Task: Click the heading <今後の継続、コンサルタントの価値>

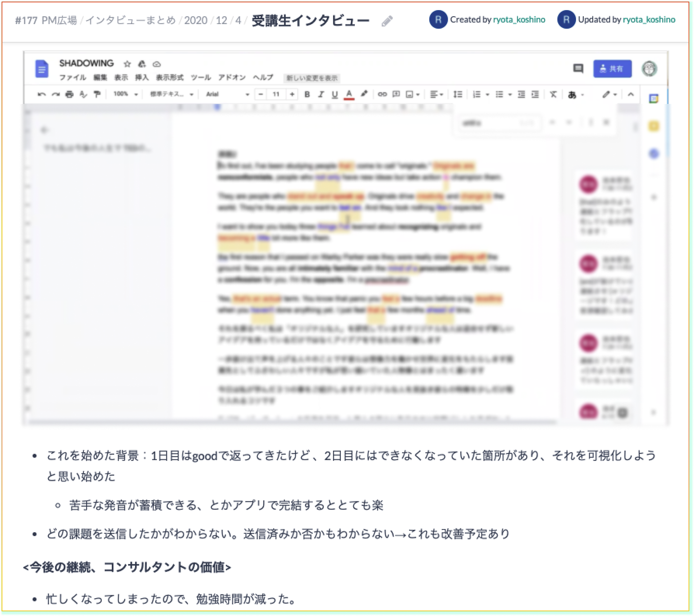Action: click(127, 567)
